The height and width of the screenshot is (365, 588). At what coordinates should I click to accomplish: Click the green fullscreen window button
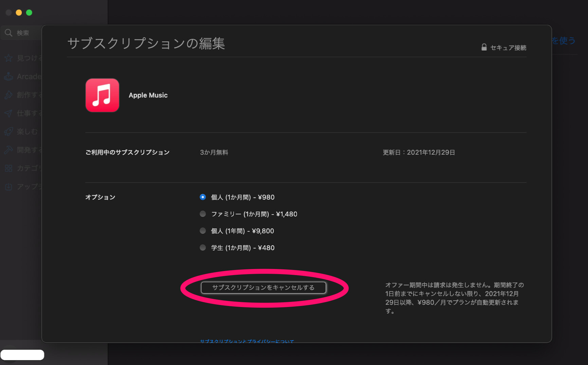click(x=29, y=13)
